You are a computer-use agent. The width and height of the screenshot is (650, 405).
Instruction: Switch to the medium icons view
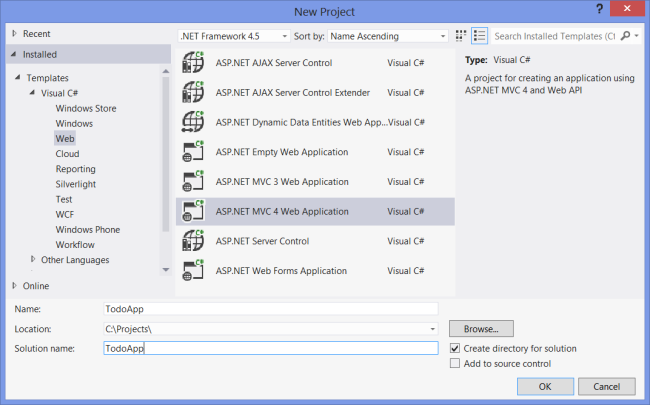tap(461, 36)
